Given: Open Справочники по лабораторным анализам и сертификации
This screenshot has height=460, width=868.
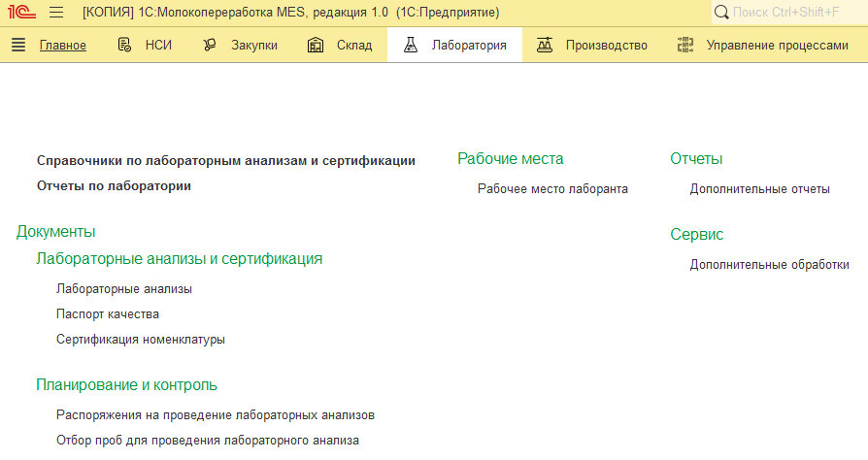Looking at the screenshot, I should 226,160.
